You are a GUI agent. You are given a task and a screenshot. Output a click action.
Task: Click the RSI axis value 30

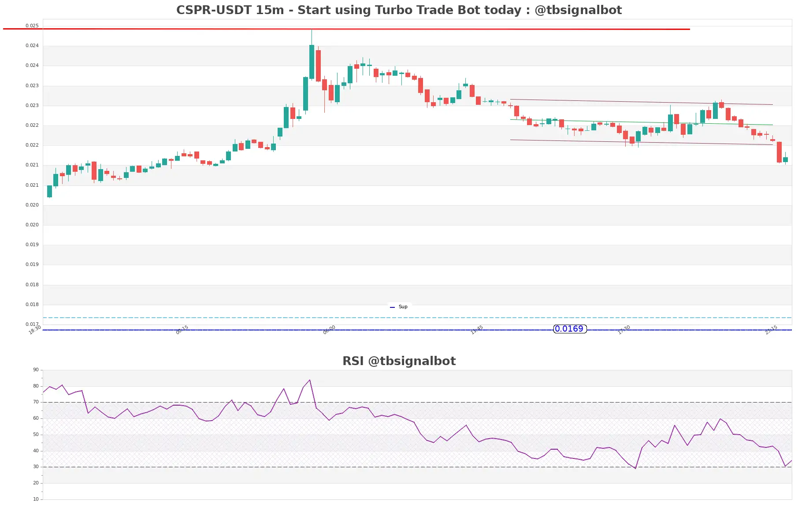36,467
